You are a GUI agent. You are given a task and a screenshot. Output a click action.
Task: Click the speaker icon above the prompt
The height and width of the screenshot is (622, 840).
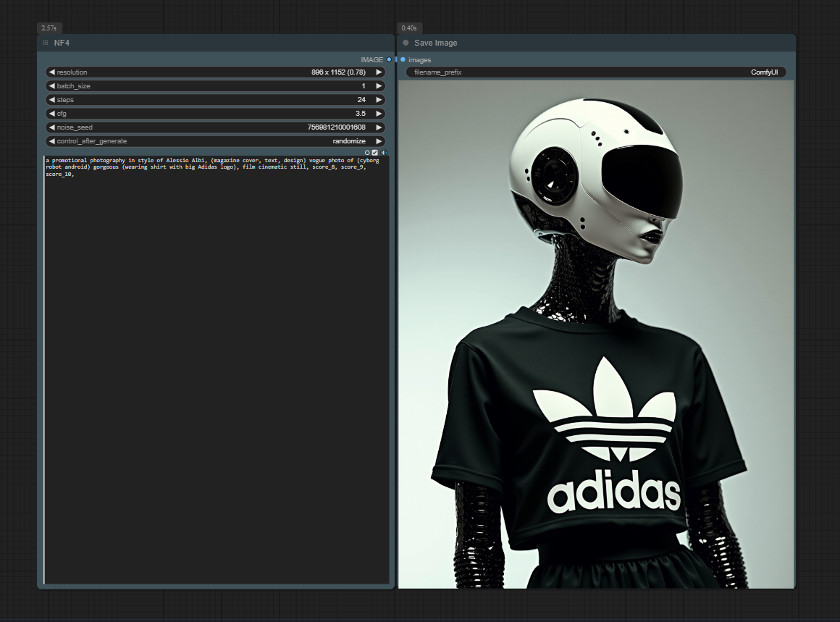pos(385,153)
